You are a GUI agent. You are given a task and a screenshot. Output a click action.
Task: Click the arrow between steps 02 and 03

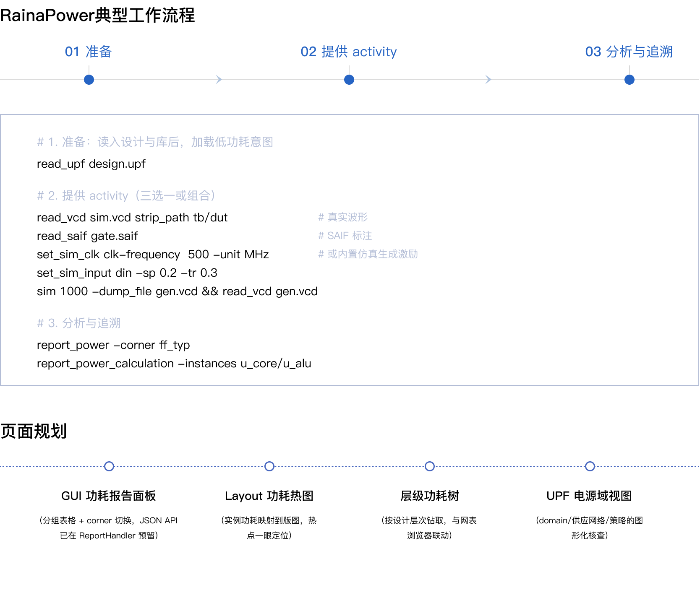[x=488, y=79]
